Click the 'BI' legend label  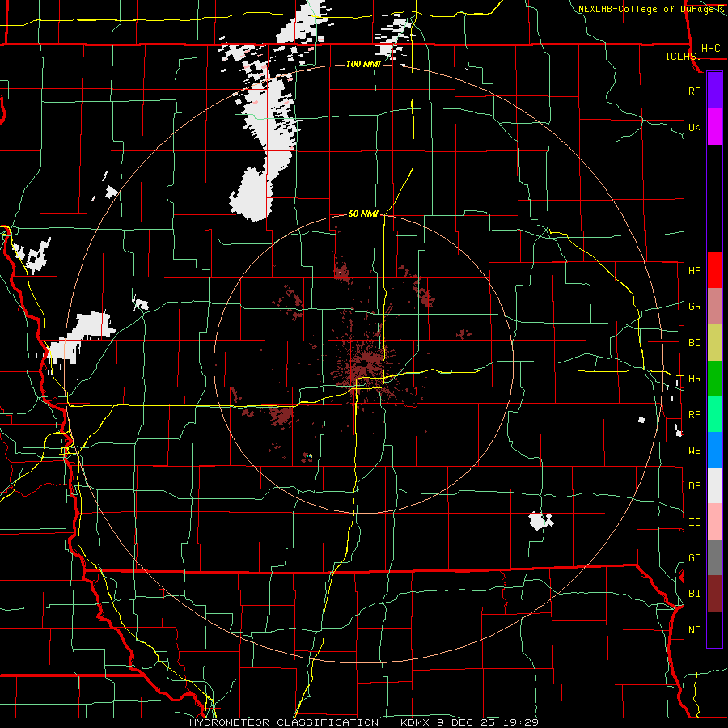point(694,594)
